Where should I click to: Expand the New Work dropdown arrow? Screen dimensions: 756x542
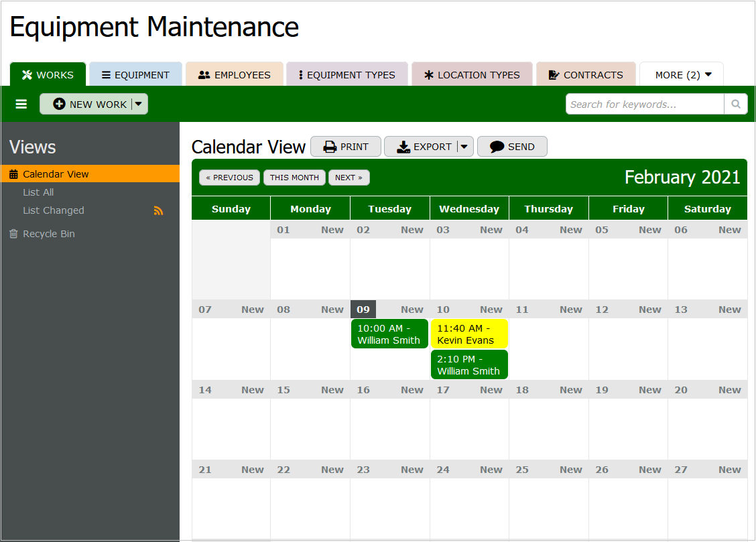(138, 104)
